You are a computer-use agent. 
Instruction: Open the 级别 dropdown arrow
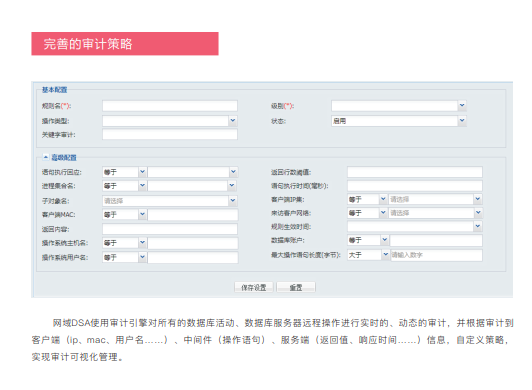click(x=462, y=106)
